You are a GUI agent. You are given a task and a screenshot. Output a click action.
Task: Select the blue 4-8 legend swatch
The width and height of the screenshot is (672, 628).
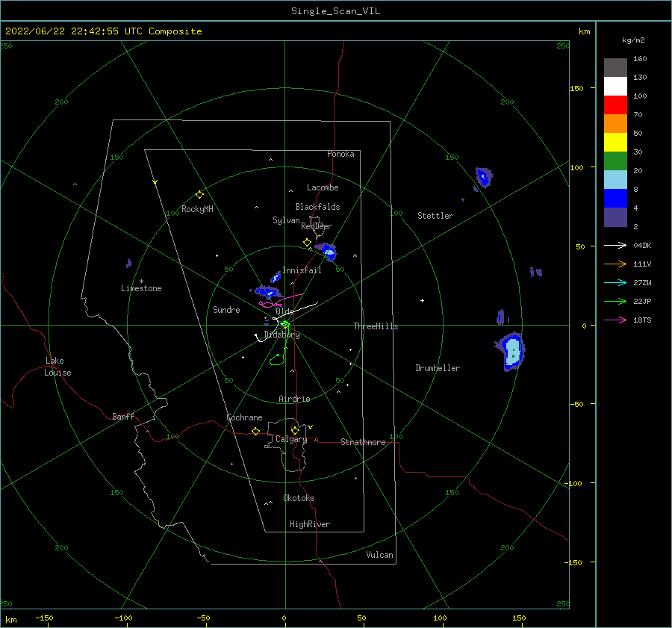(x=615, y=199)
